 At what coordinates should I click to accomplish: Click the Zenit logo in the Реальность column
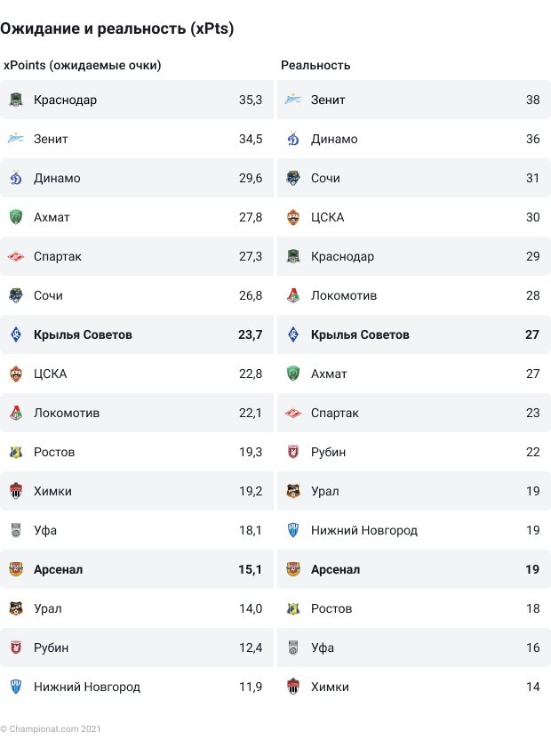[x=293, y=100]
